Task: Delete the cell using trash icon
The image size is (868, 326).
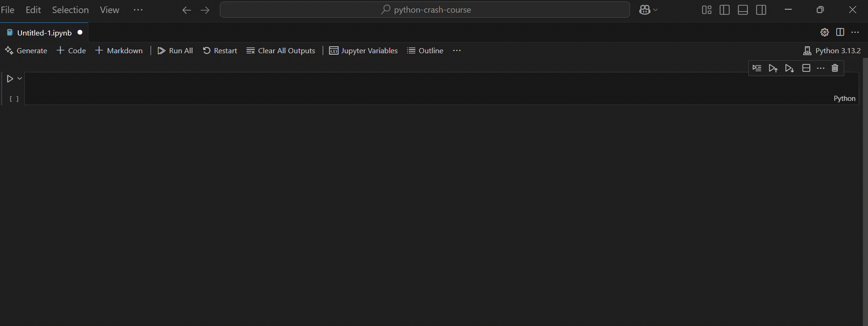Action: coord(835,68)
